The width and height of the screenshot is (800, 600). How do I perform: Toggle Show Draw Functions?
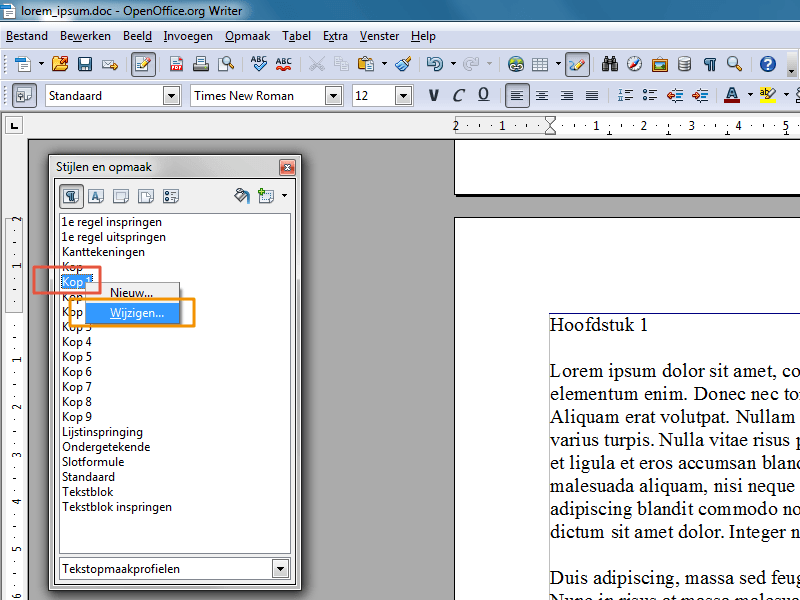(x=577, y=64)
